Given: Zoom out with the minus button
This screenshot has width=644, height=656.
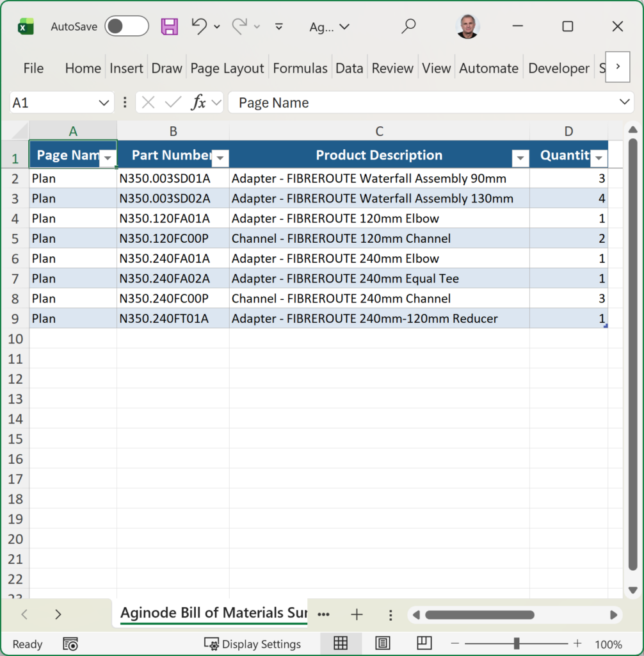Looking at the screenshot, I should tap(455, 643).
